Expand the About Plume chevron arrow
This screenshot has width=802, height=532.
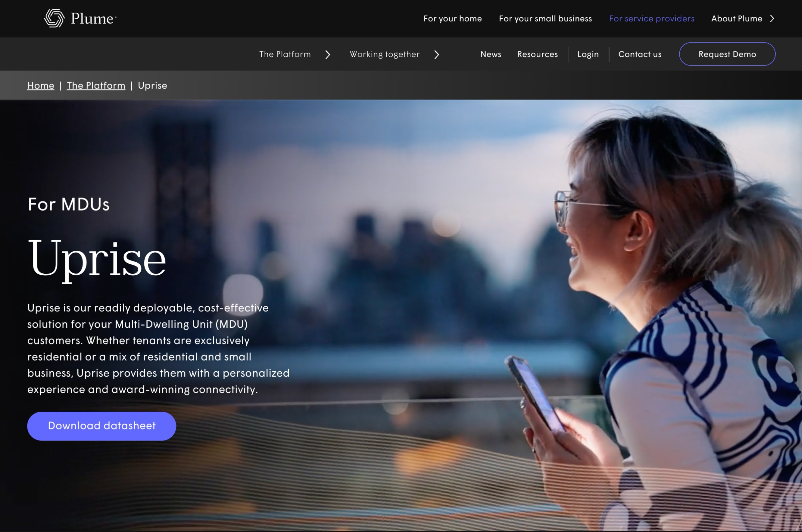[773, 18]
